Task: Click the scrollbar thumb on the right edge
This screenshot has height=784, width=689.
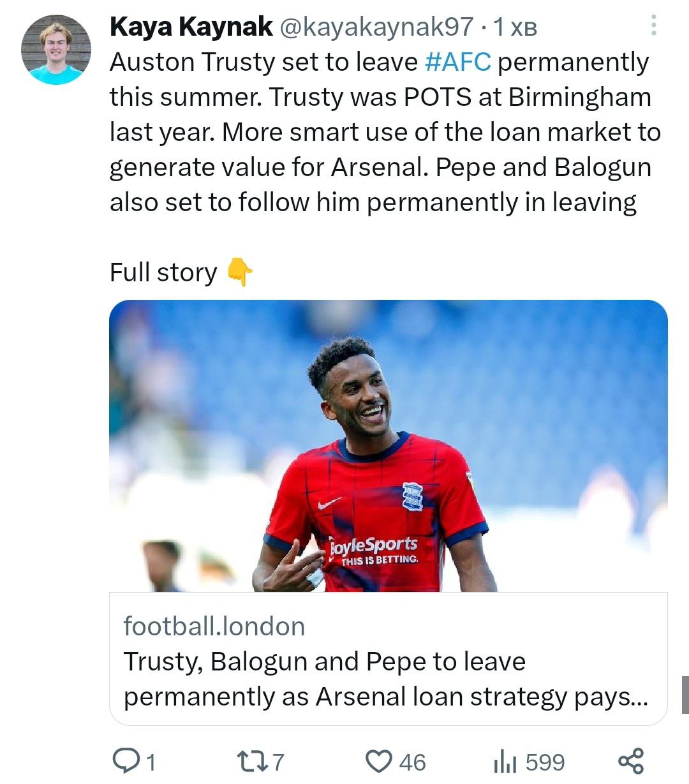Action: tap(685, 694)
